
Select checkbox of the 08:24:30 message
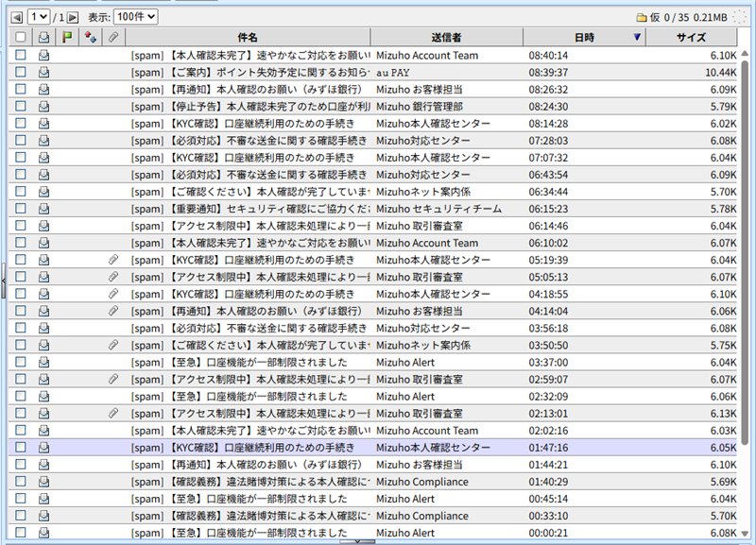click(20, 106)
